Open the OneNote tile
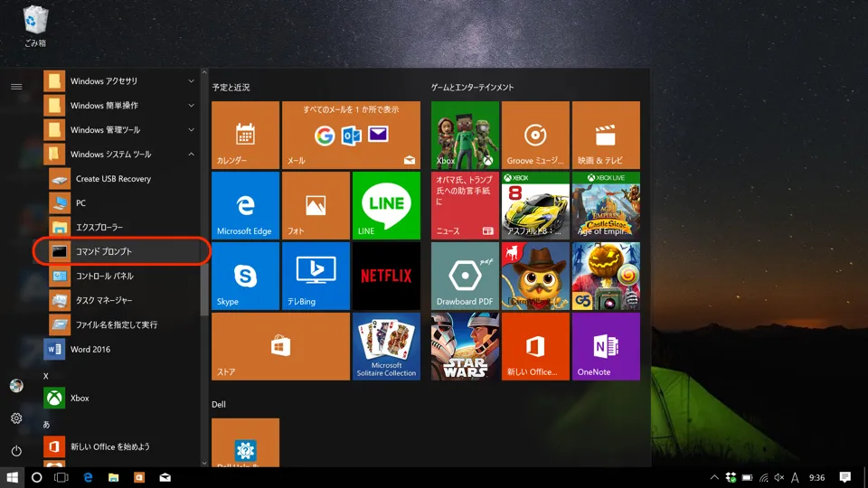Viewport: 868px width, 488px height. [606, 346]
